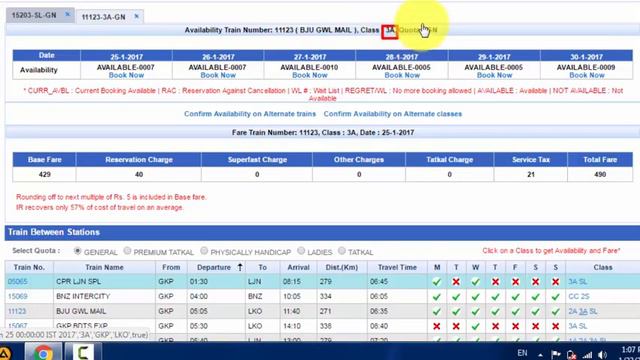Click the Arrival column header
Screen dimensions: 640x360
pos(298,267)
